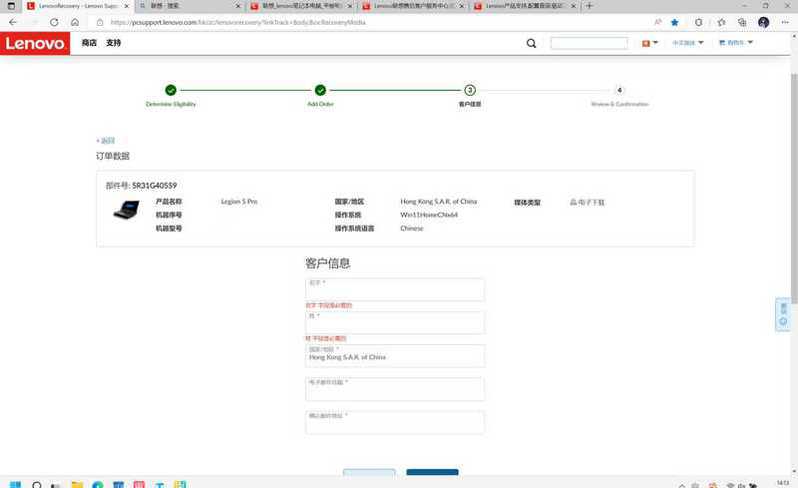Open the Windows Start menu

coord(15,484)
